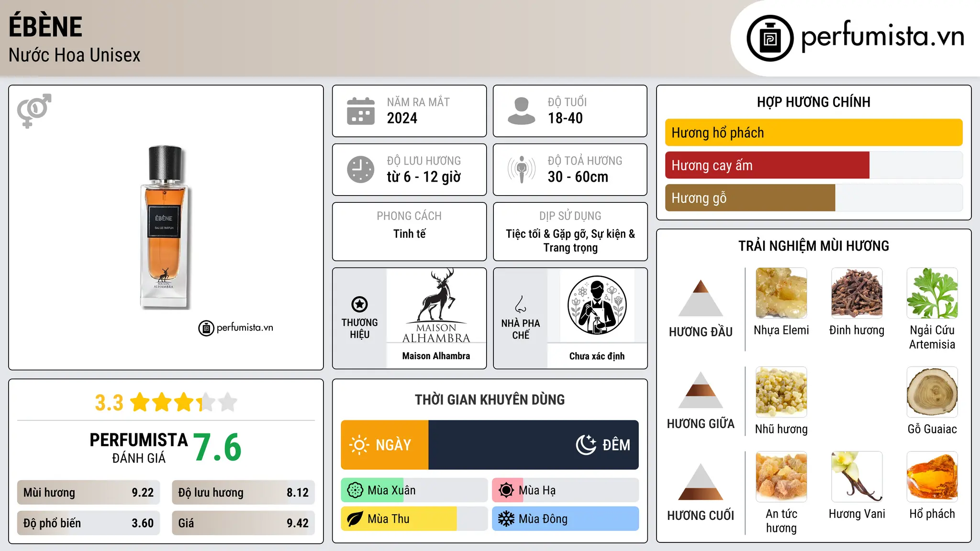The width and height of the screenshot is (980, 551).
Task: Click the Độ phổ biến 3.60 score
Action: pos(89,523)
